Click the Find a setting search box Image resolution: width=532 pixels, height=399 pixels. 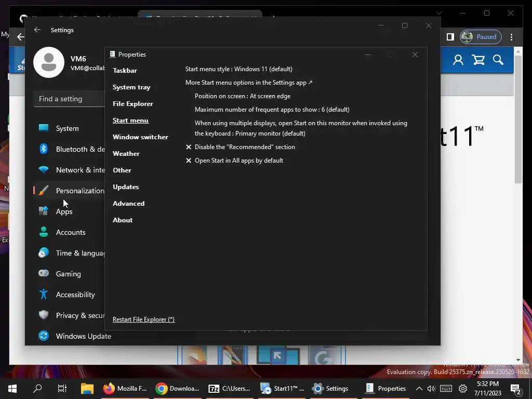click(x=69, y=99)
